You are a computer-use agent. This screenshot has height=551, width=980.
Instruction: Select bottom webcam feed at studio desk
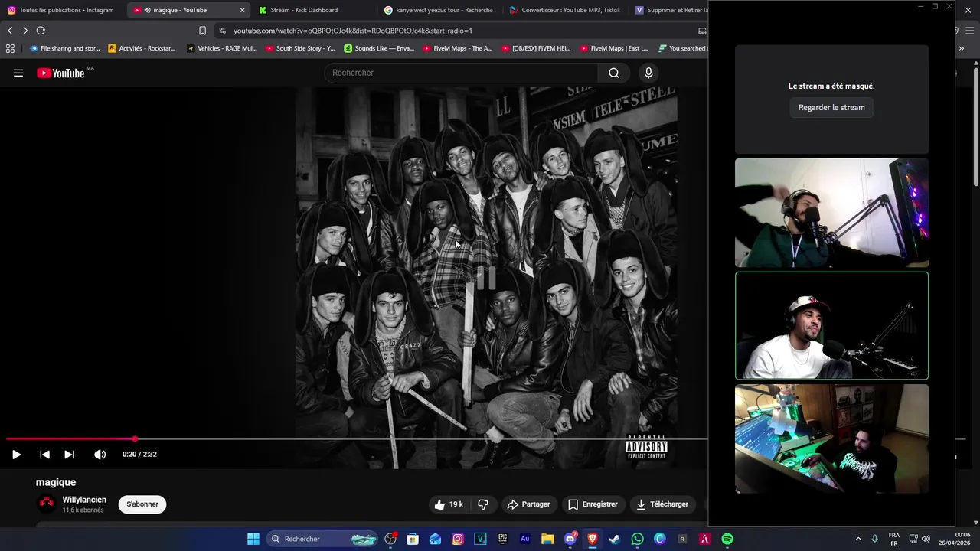(x=831, y=439)
